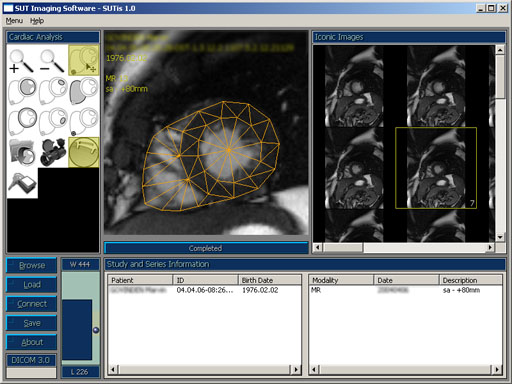Viewport: 512px width, 384px height.
Task: Click Iconic Images scroll right arrow
Action: tap(490, 247)
